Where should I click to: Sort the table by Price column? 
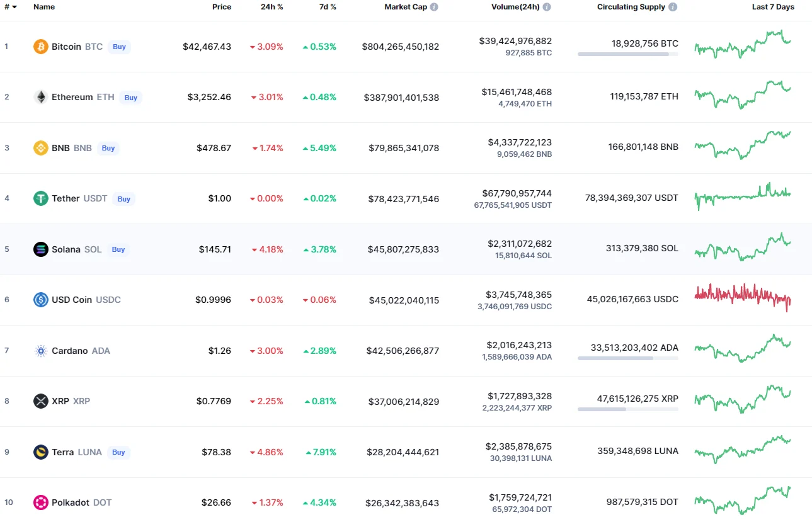[x=221, y=7]
